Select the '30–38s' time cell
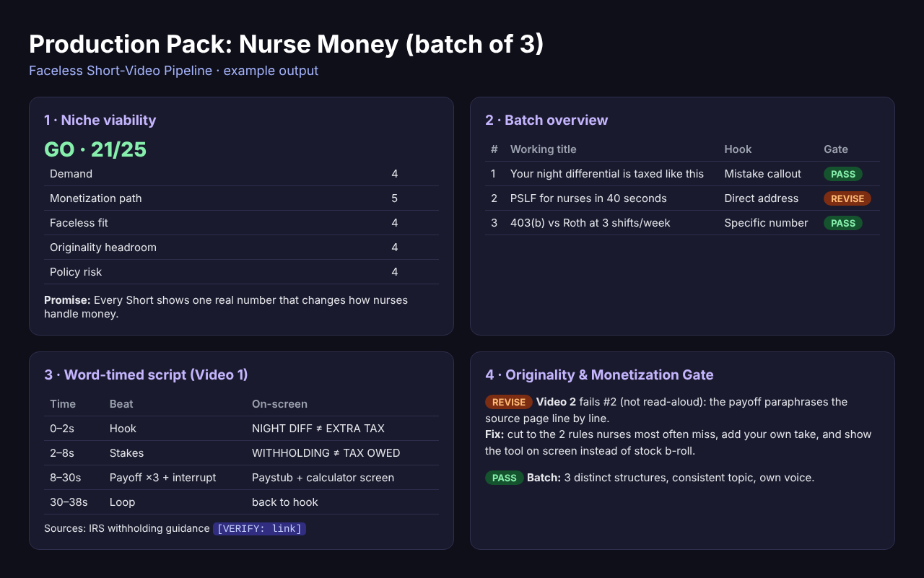Viewport: 924px width, 578px height. pos(69,502)
